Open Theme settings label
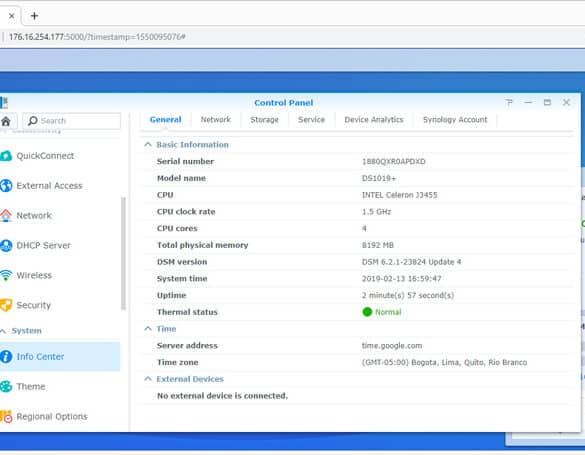The width and height of the screenshot is (585, 455). (x=31, y=386)
